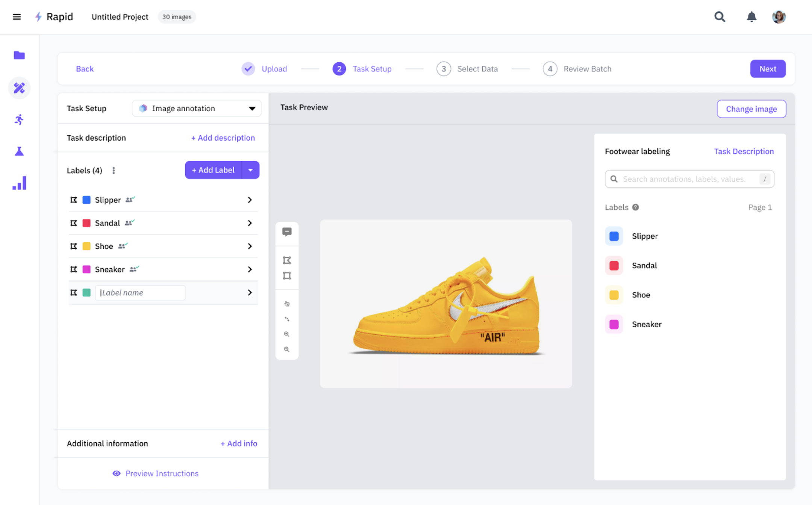The width and height of the screenshot is (812, 505).
Task: Open the hamburger menu
Action: pos(17,17)
